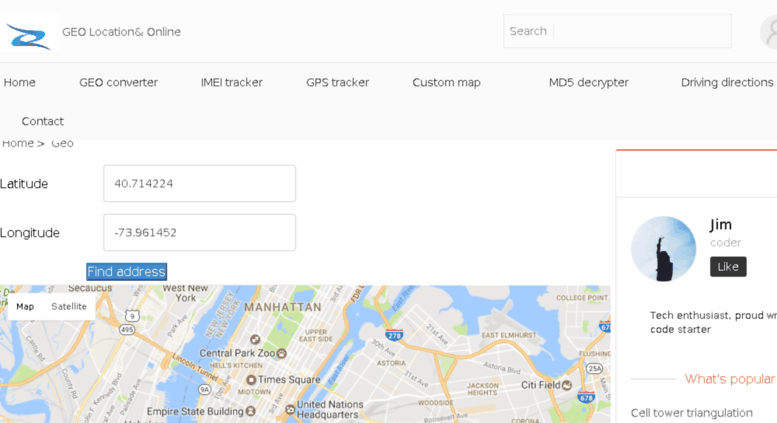Focus the Latitude input field
The height and width of the screenshot is (423, 777).
tap(200, 184)
